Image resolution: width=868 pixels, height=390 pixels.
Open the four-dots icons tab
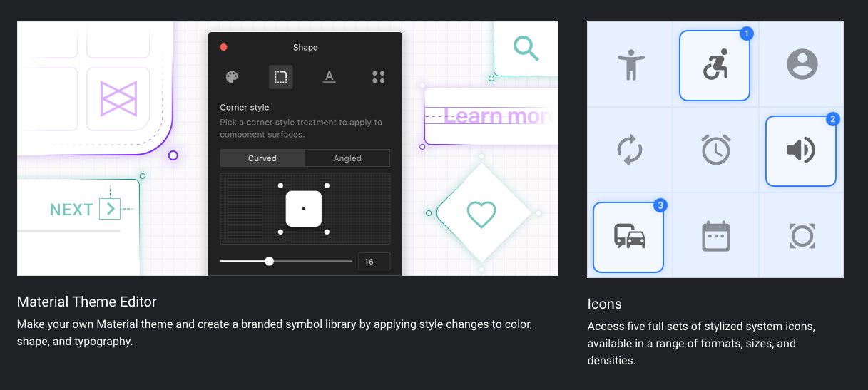click(x=379, y=77)
